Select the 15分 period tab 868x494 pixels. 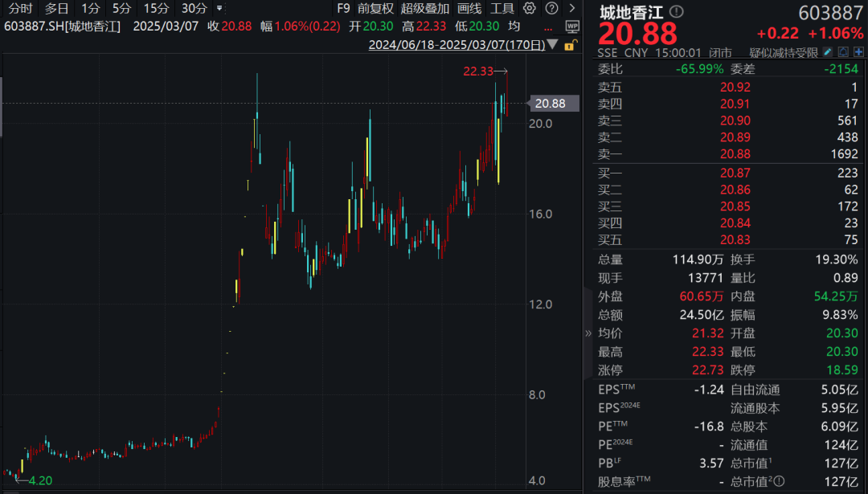pos(156,8)
